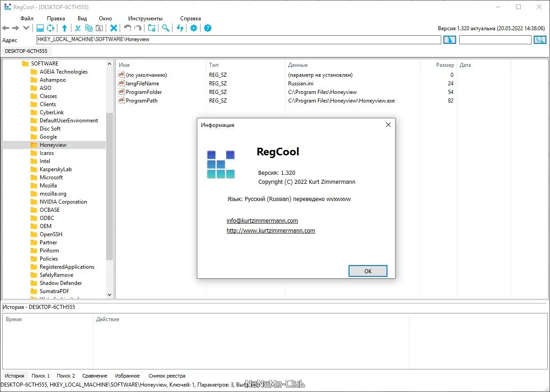Open the Инструменты menu

coord(145,19)
